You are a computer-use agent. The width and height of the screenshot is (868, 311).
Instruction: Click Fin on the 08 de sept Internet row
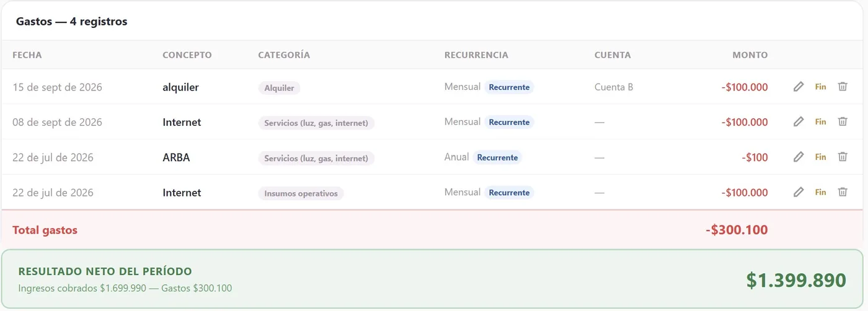click(820, 122)
